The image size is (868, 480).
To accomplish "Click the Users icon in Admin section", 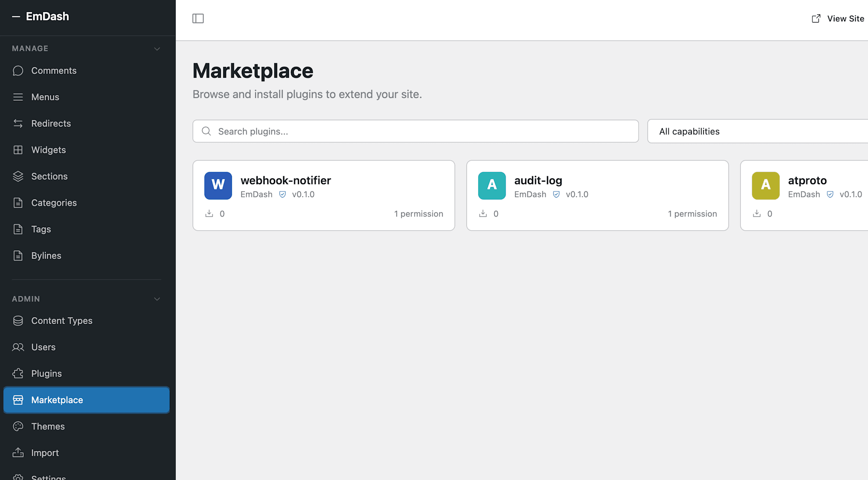I will click(x=18, y=347).
